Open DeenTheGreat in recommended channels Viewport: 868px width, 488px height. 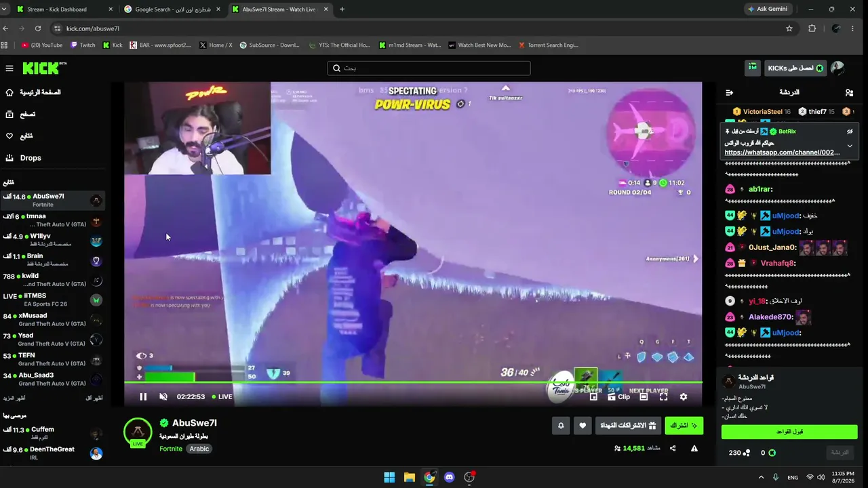pyautogui.click(x=53, y=453)
